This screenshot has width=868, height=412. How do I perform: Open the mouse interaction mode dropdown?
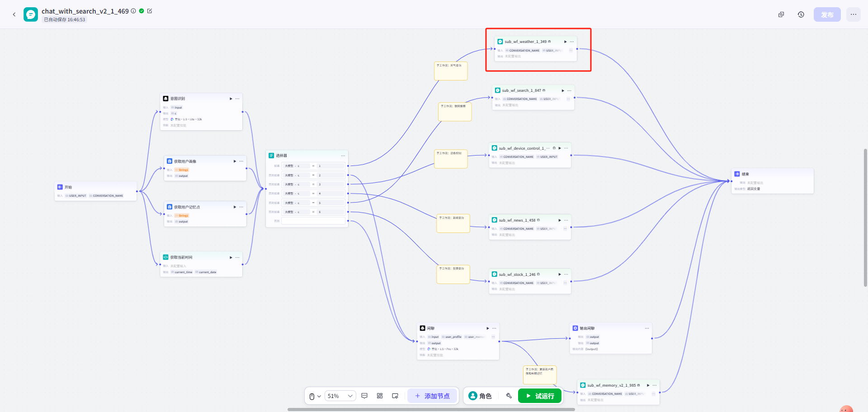click(315, 396)
